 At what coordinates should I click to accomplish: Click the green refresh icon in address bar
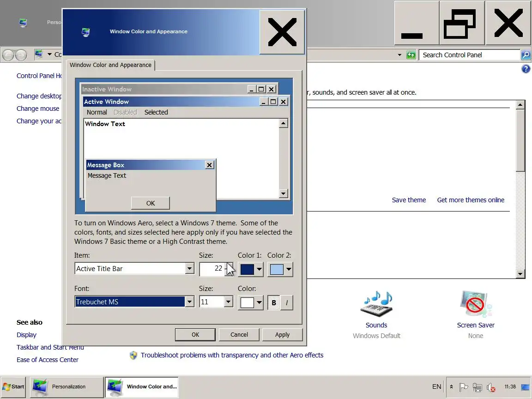tap(411, 55)
